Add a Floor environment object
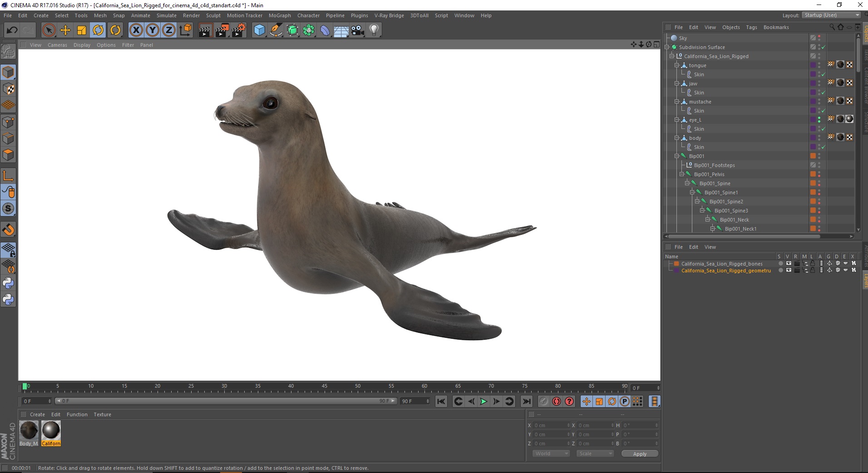 (341, 30)
